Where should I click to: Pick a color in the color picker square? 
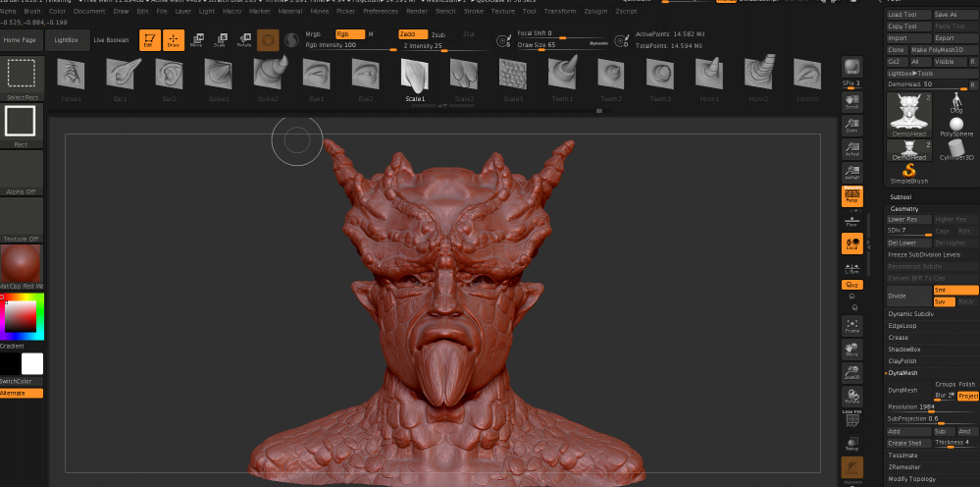point(21,317)
